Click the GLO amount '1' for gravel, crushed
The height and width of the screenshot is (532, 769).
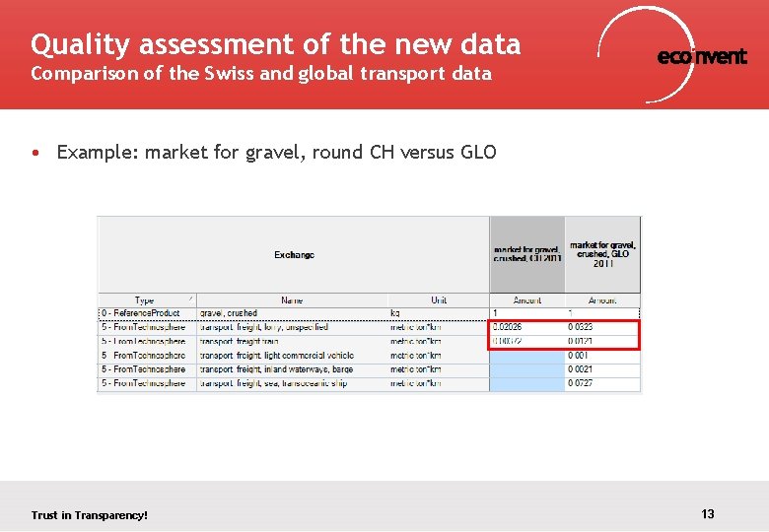pos(602,313)
